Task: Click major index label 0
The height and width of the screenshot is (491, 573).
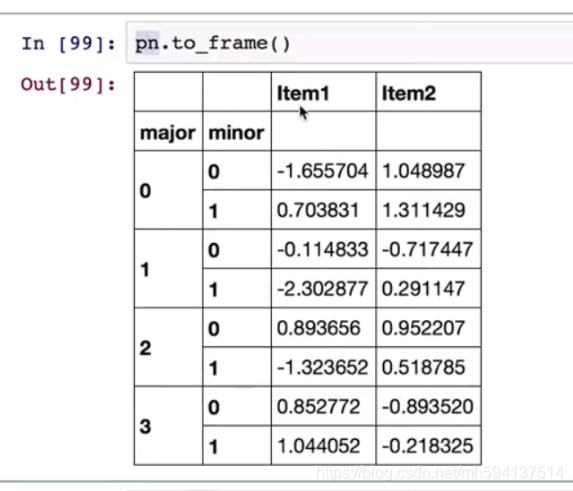Action: 145,191
